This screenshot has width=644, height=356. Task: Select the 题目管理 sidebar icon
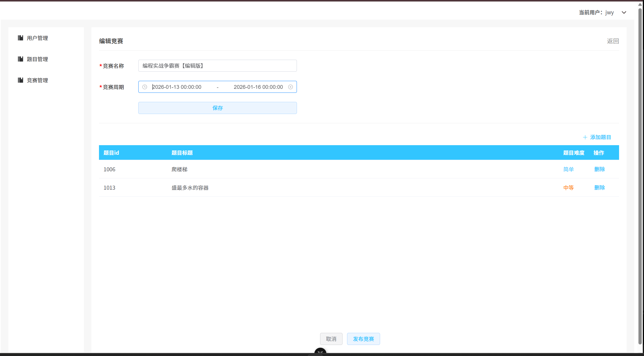coord(21,59)
